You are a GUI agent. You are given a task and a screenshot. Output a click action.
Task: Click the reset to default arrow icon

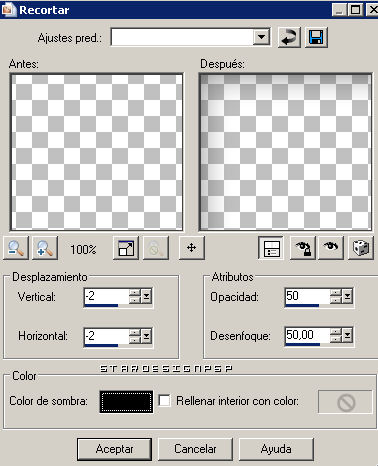coord(289,37)
